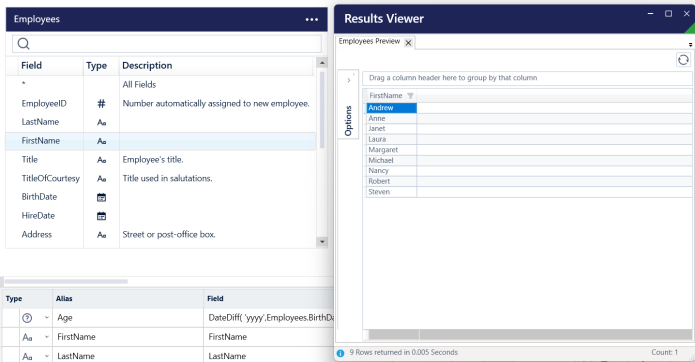Click the group-by drop area in Results Viewer
The height and width of the screenshot is (362, 695).
point(527,78)
